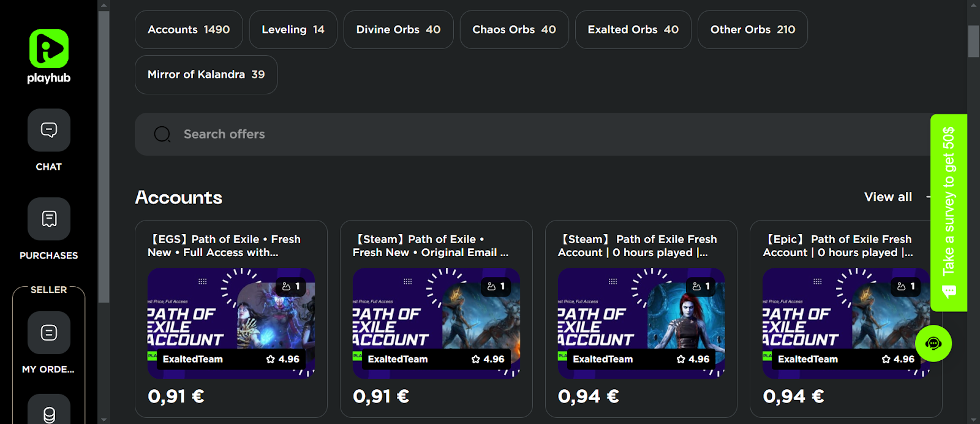Select the Accounts 1490 category tab
The width and height of the screenshot is (980, 424).
pos(189,29)
